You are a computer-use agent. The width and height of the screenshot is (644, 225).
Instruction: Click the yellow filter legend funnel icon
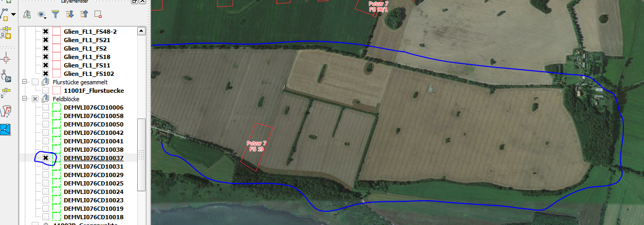[55, 14]
